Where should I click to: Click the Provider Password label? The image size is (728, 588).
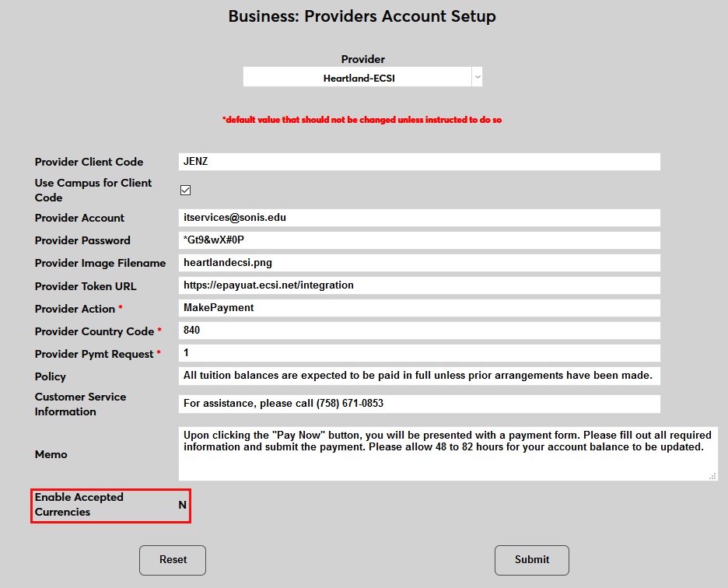tap(82, 240)
